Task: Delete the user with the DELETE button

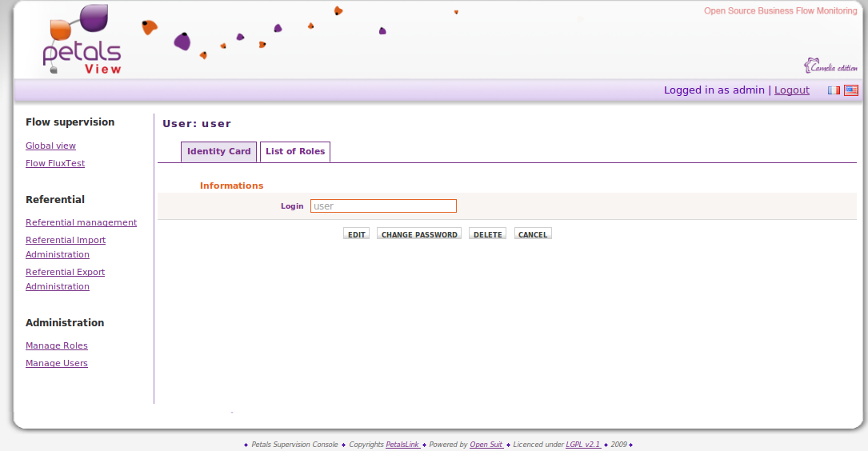Action: pos(487,234)
